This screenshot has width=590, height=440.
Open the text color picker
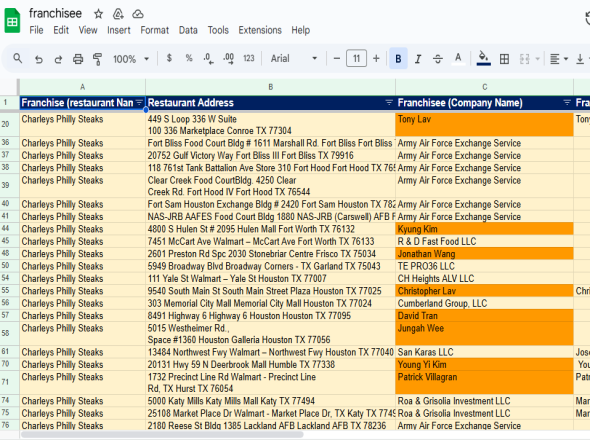[x=458, y=58]
